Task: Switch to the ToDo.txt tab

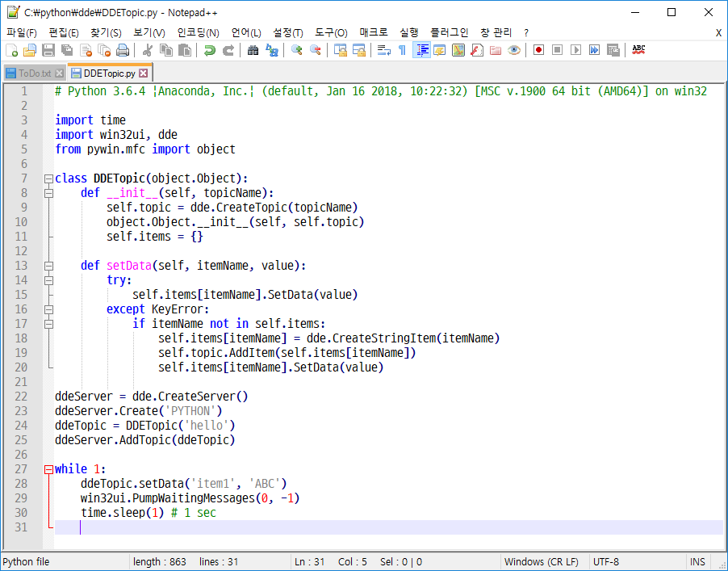Action: [x=34, y=73]
